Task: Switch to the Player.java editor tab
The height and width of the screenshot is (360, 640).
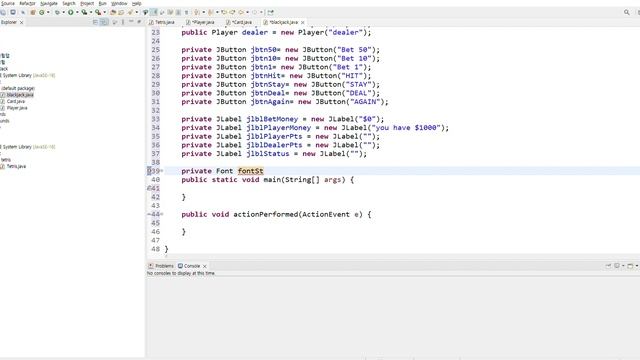Action: point(200,22)
